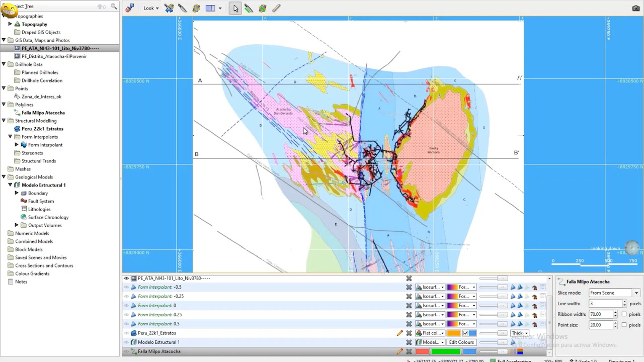Click the orange colour swatch for Peru_22k1_Estratos
The image size is (644, 362).
(x=454, y=333)
